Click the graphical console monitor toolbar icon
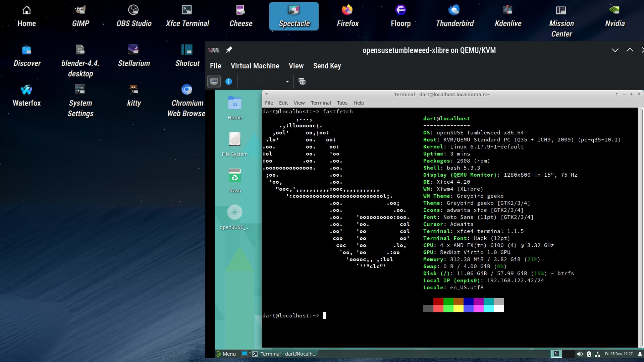This screenshot has width=644, height=362. point(214,81)
